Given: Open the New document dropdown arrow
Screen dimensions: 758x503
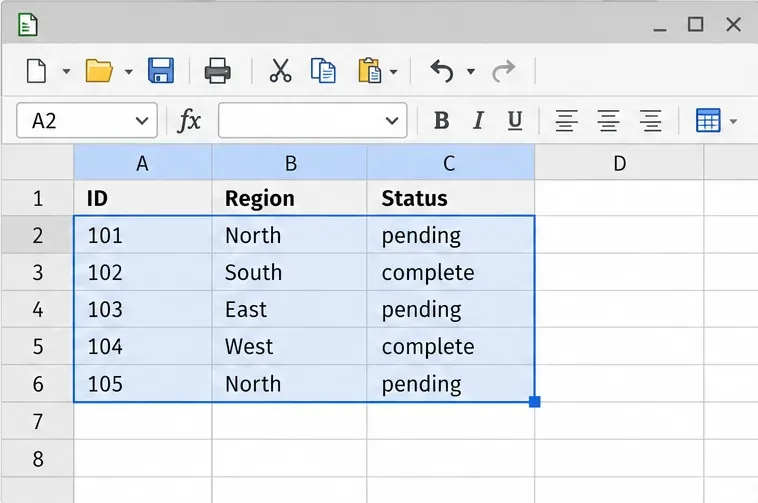Looking at the screenshot, I should click(66, 72).
